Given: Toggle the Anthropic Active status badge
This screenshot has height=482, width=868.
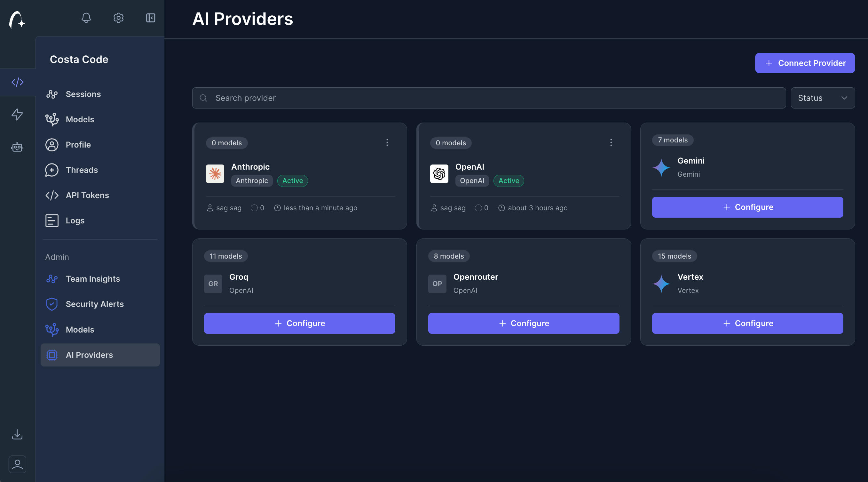Looking at the screenshot, I should 292,181.
